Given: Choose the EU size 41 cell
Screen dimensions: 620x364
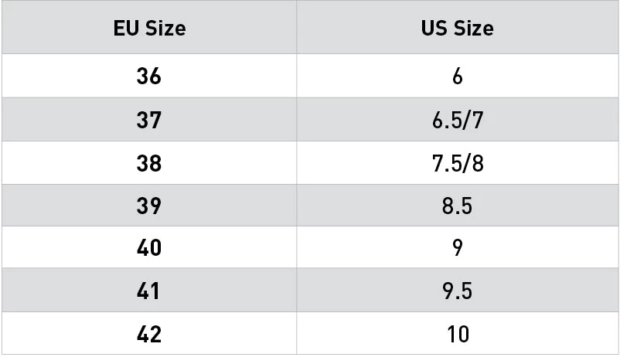Looking at the screenshot, I should pyautogui.click(x=149, y=291).
